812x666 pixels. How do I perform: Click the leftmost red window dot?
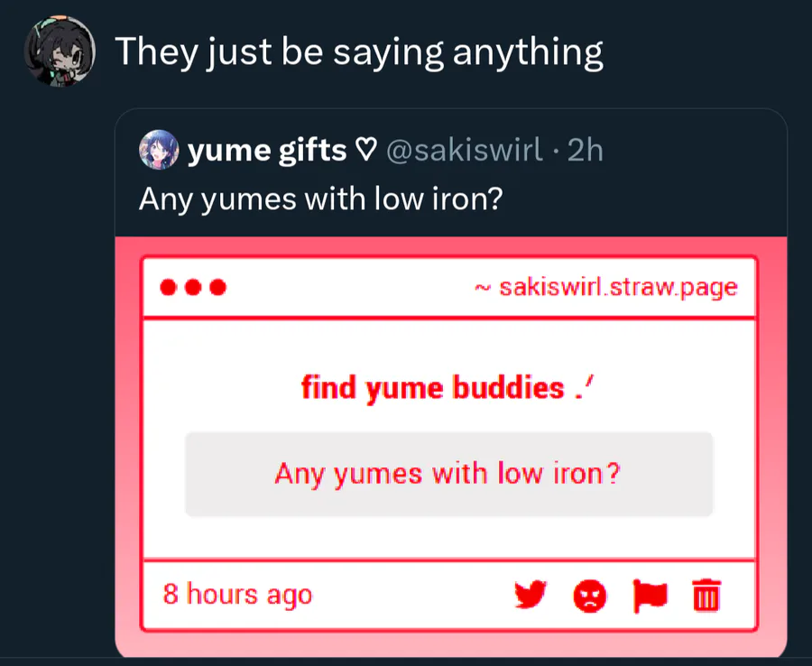click(168, 289)
